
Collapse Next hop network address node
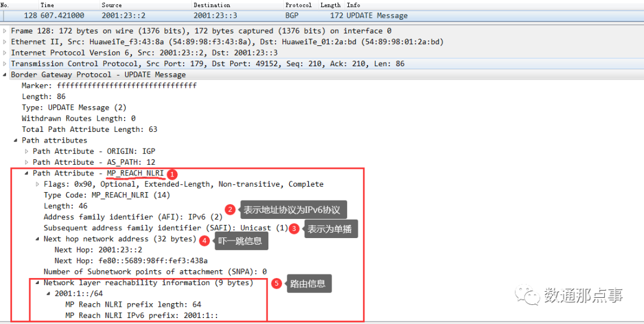(x=38, y=239)
